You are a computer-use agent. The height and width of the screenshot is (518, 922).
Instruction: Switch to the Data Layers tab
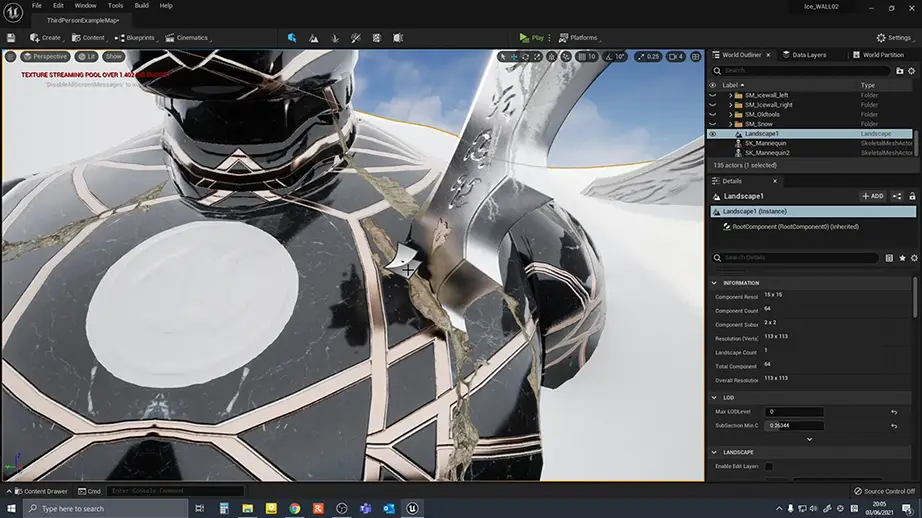coord(805,55)
